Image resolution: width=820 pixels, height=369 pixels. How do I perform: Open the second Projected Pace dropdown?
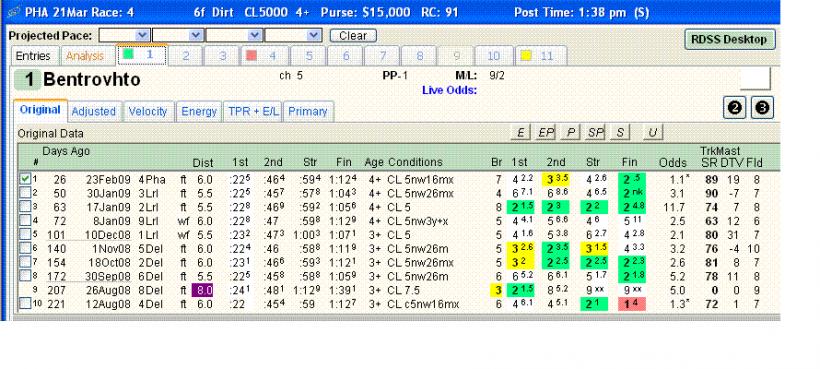point(196,35)
